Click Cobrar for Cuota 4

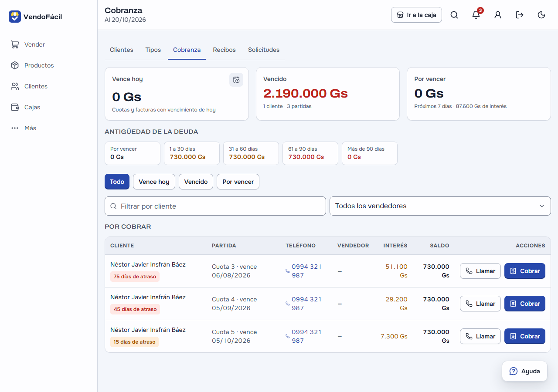pyautogui.click(x=525, y=304)
